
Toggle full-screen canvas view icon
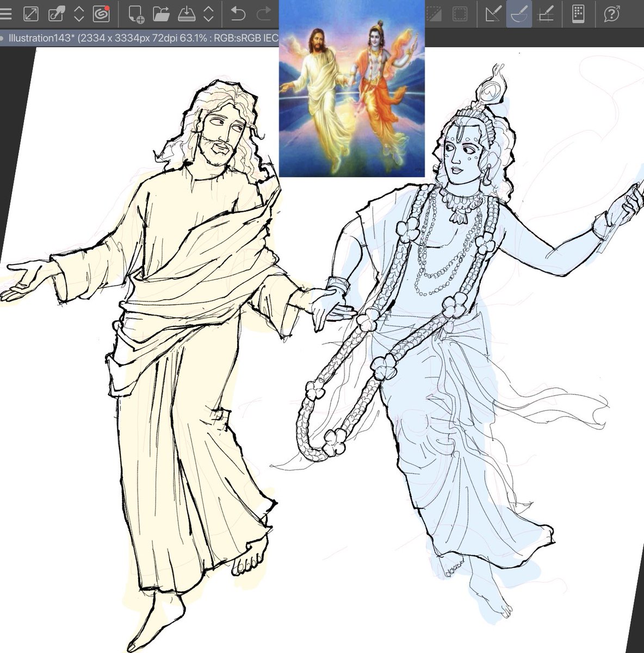31,14
